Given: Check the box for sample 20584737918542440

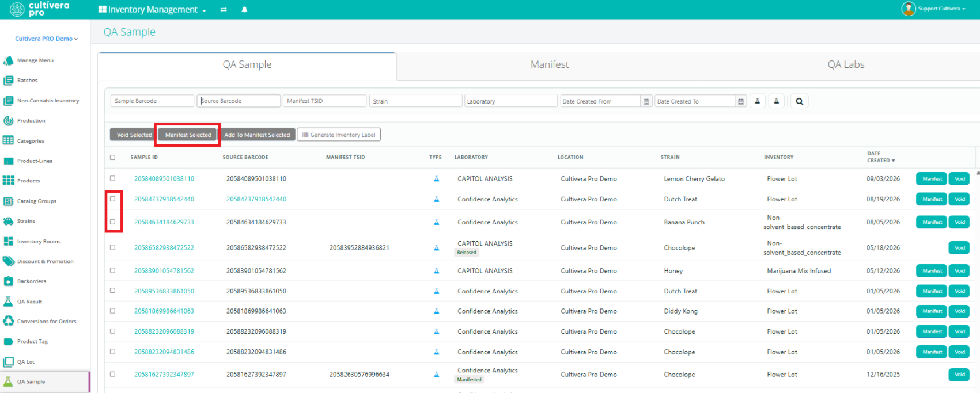Looking at the screenshot, I should (112, 199).
